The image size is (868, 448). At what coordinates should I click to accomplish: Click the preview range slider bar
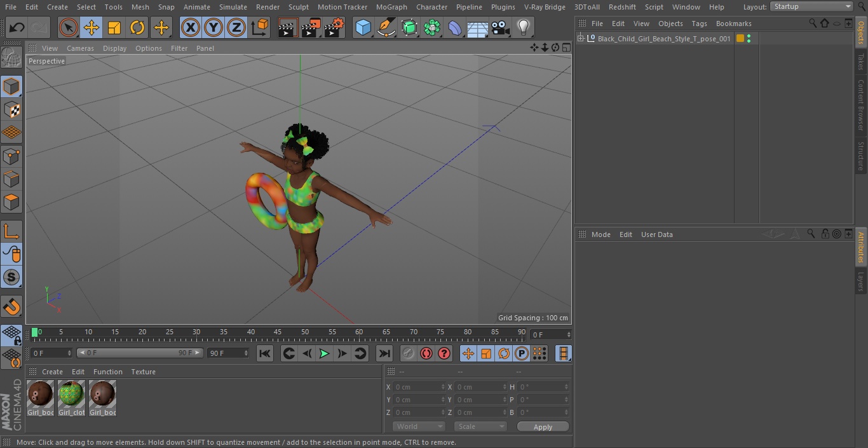pos(139,353)
